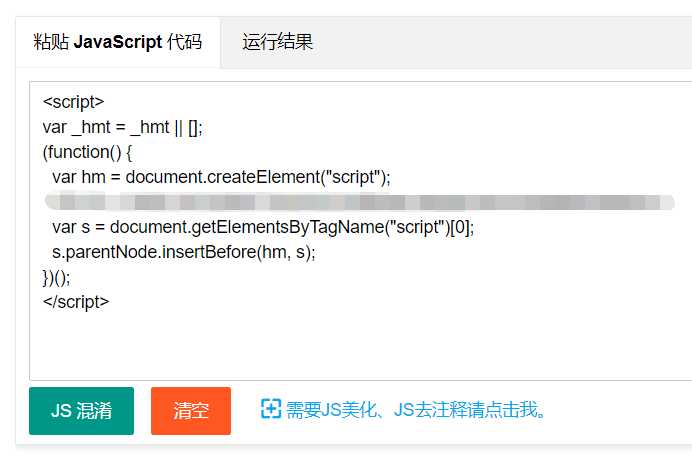692x454 pixels.
Task: Clear the code with the 清空 button
Action: 190,411
